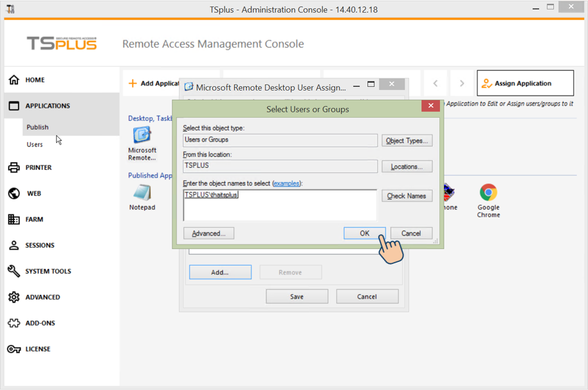This screenshot has width=588, height=390.
Task: Click the TSplus logo
Action: pos(62,44)
